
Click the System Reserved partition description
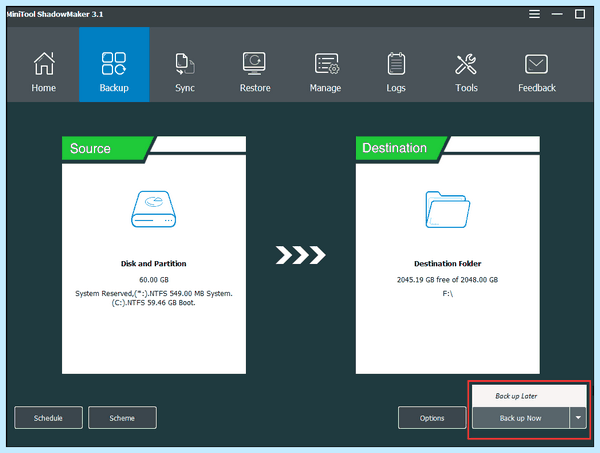(x=153, y=298)
